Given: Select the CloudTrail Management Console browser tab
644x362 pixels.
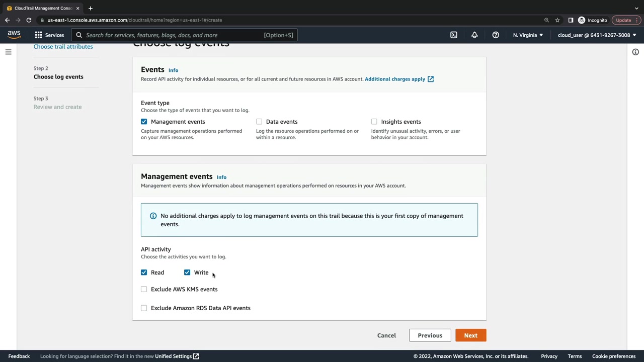Looking at the screenshot, I should (x=43, y=8).
